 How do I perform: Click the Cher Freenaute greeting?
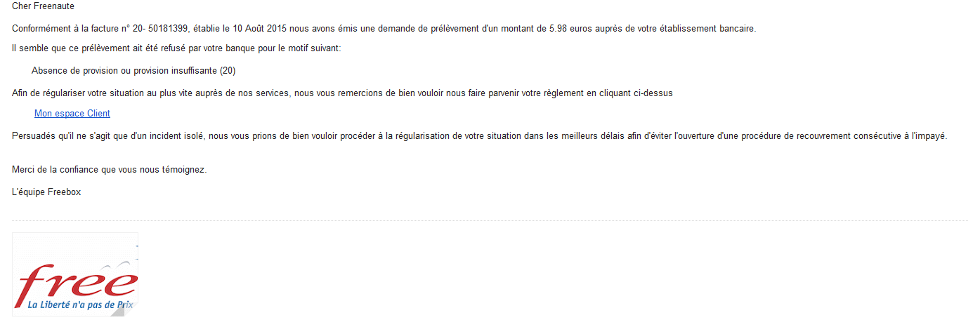[43, 6]
